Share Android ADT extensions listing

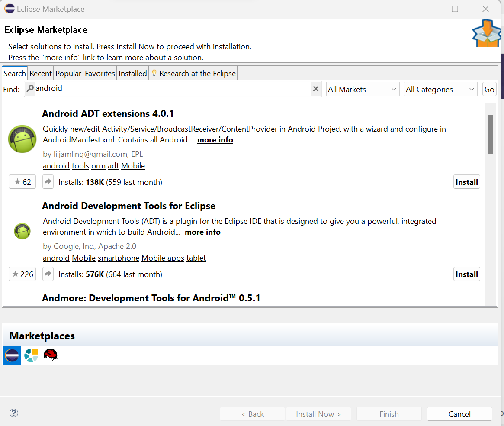pyautogui.click(x=48, y=182)
